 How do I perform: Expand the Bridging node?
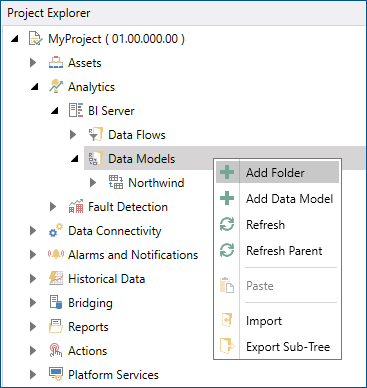tap(33, 303)
